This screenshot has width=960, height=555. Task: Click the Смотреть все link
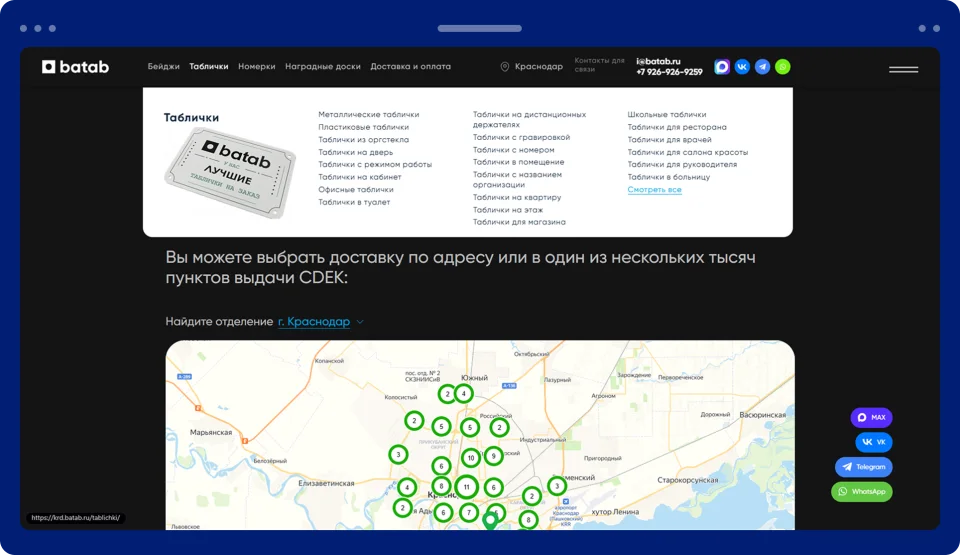pos(654,189)
